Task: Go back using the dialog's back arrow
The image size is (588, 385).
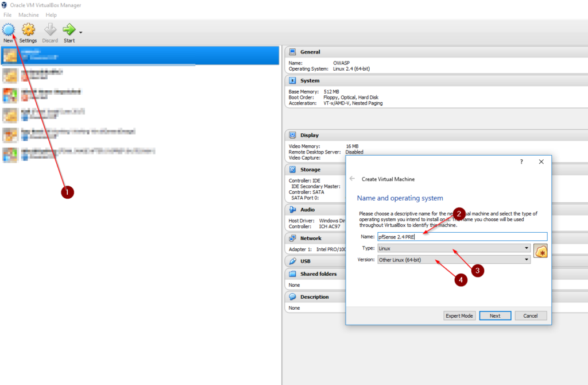Action: [x=351, y=179]
